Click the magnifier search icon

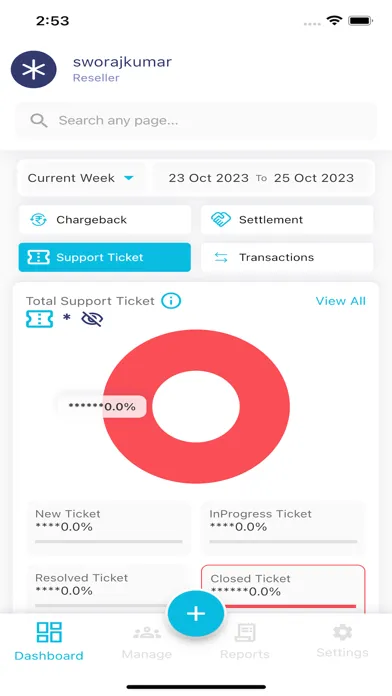[x=39, y=120]
